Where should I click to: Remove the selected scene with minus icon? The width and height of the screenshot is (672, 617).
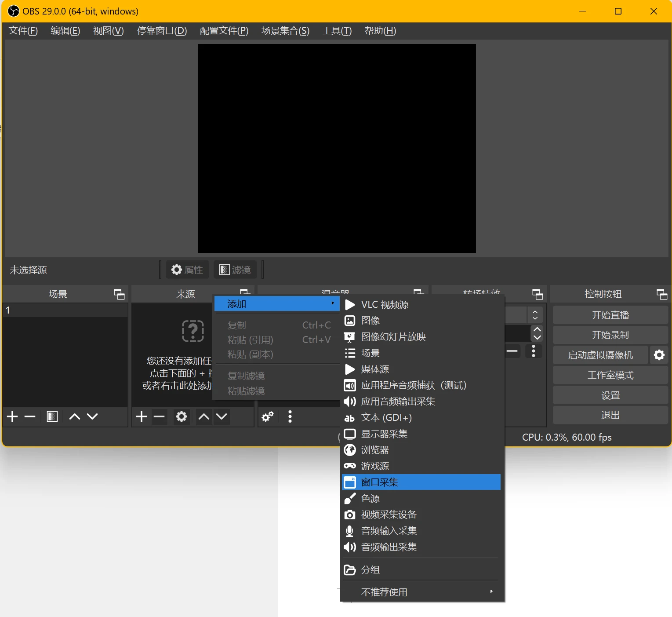[30, 416]
